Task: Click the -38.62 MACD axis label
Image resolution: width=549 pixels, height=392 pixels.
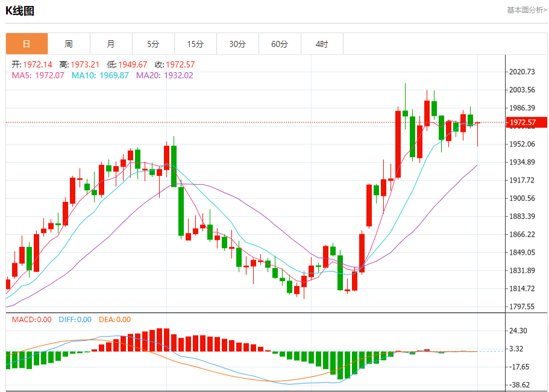Action: (x=519, y=385)
